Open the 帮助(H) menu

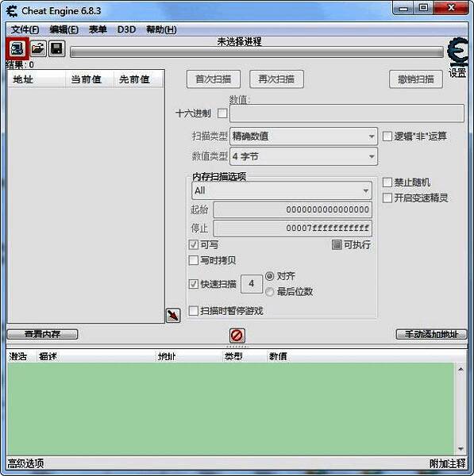click(x=161, y=30)
